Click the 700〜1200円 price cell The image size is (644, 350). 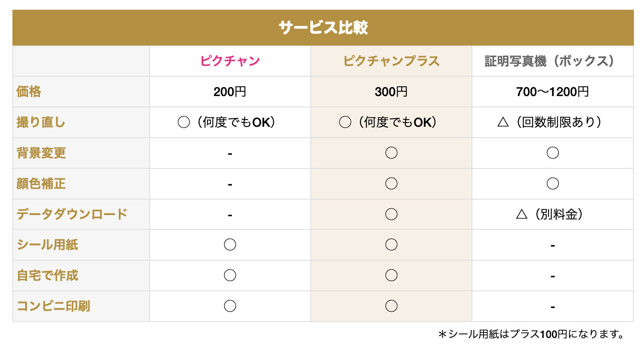[552, 92]
